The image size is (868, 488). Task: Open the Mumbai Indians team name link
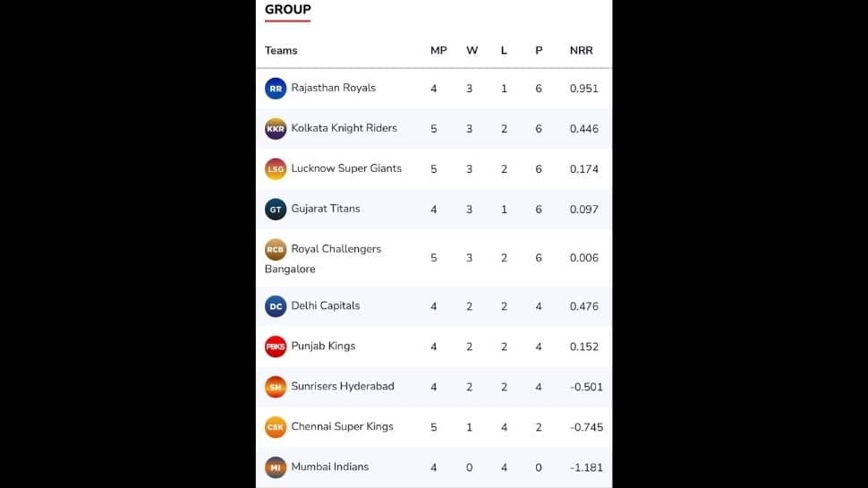[330, 467]
